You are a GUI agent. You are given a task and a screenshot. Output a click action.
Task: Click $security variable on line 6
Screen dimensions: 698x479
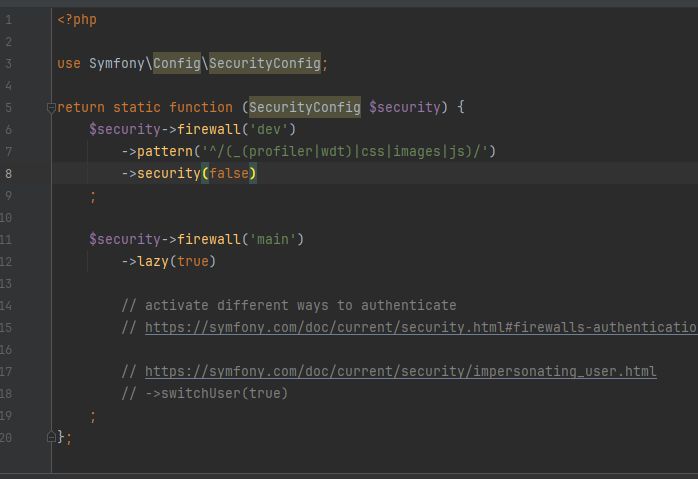(x=125, y=129)
